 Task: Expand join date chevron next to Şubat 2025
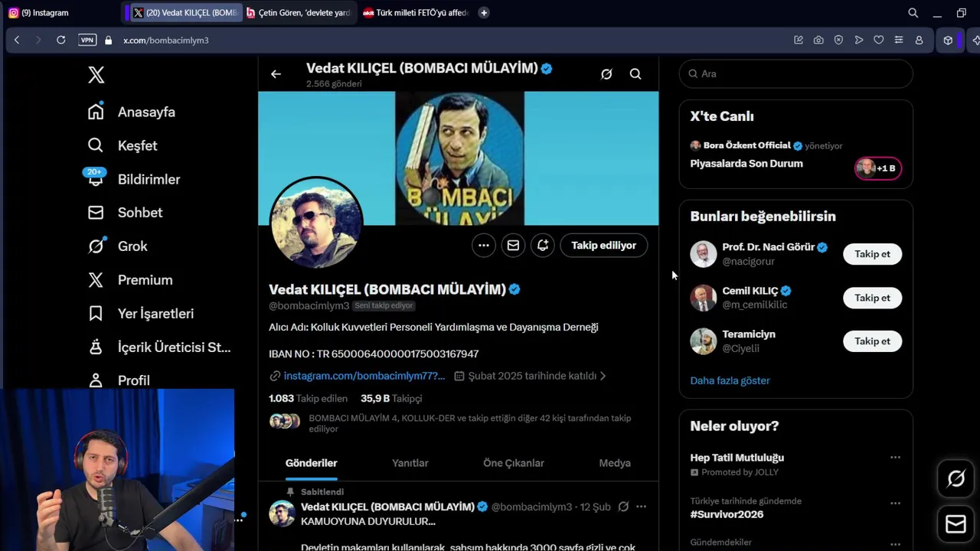click(x=603, y=376)
